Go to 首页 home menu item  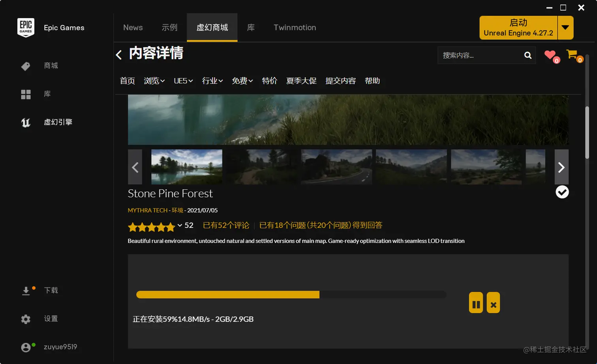[128, 81]
